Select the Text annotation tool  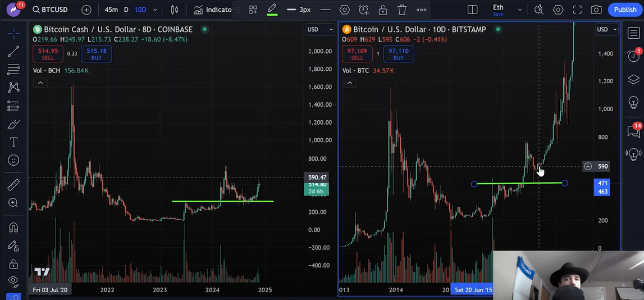coord(13,142)
